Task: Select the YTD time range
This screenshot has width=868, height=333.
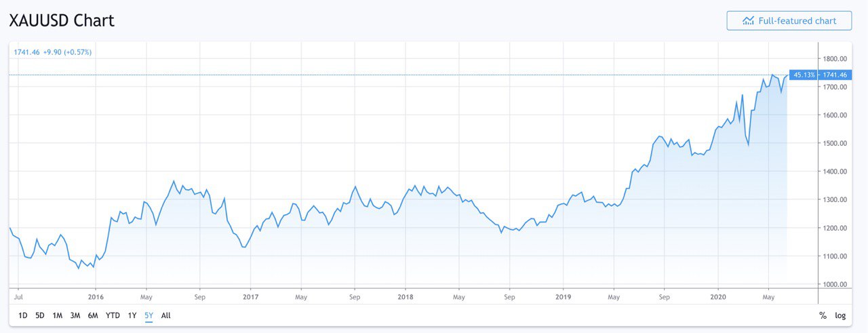Action: point(113,315)
